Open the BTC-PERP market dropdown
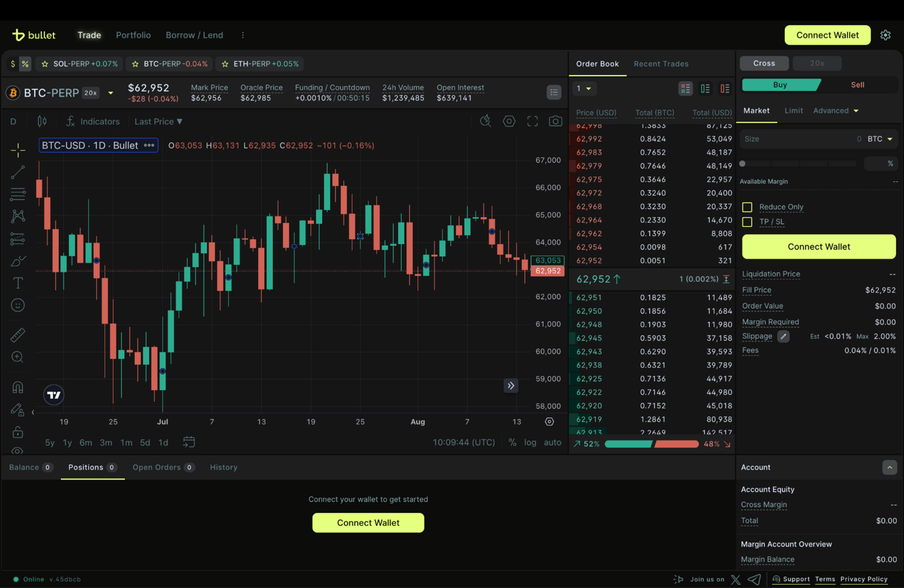This screenshot has height=588, width=904. click(111, 93)
